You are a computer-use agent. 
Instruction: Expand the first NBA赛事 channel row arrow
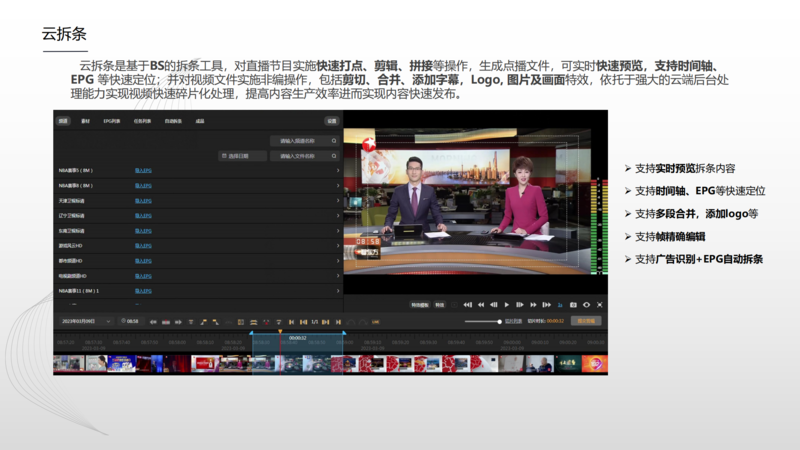click(x=338, y=171)
